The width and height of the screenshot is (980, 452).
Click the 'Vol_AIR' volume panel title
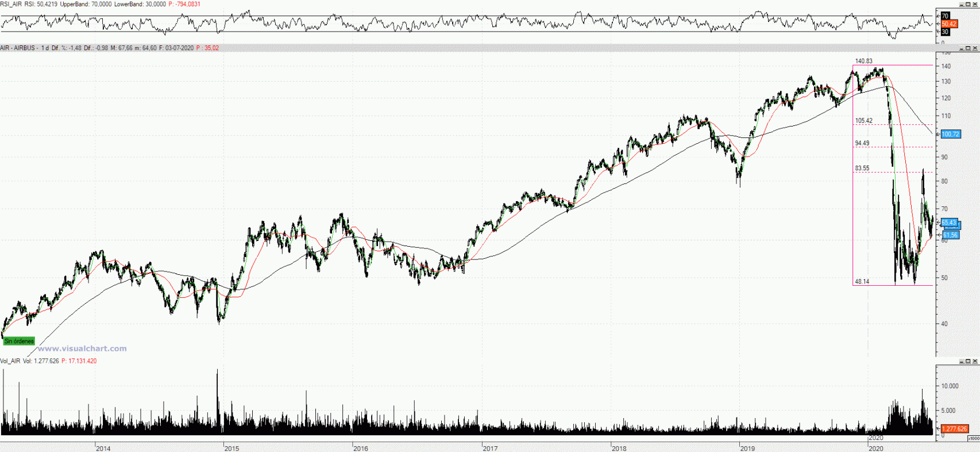pos(10,361)
